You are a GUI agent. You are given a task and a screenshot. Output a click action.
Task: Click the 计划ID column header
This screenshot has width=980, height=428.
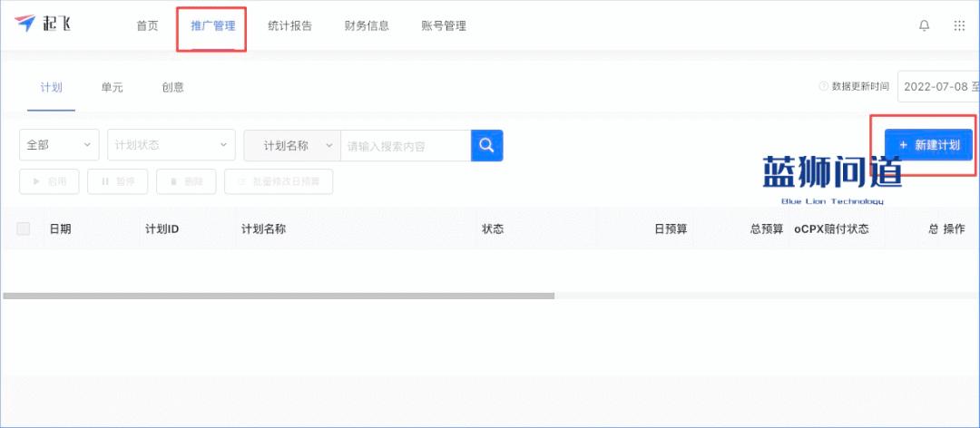coord(162,229)
